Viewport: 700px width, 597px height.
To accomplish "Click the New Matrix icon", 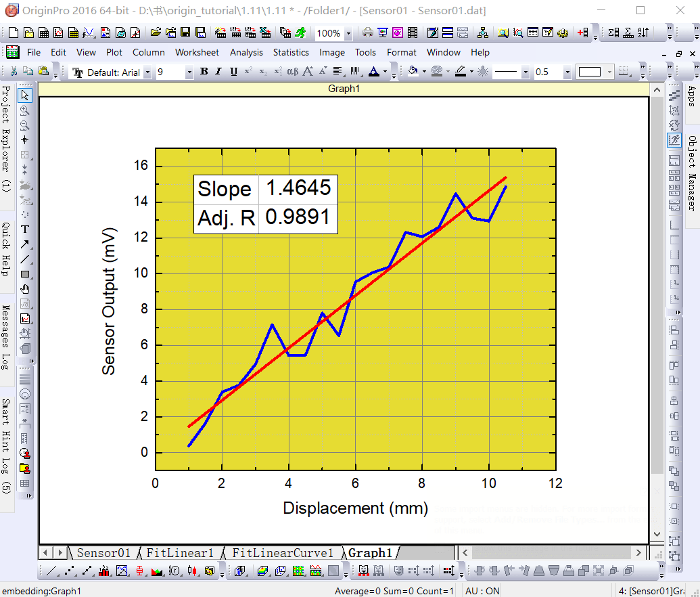I will [x=73, y=32].
